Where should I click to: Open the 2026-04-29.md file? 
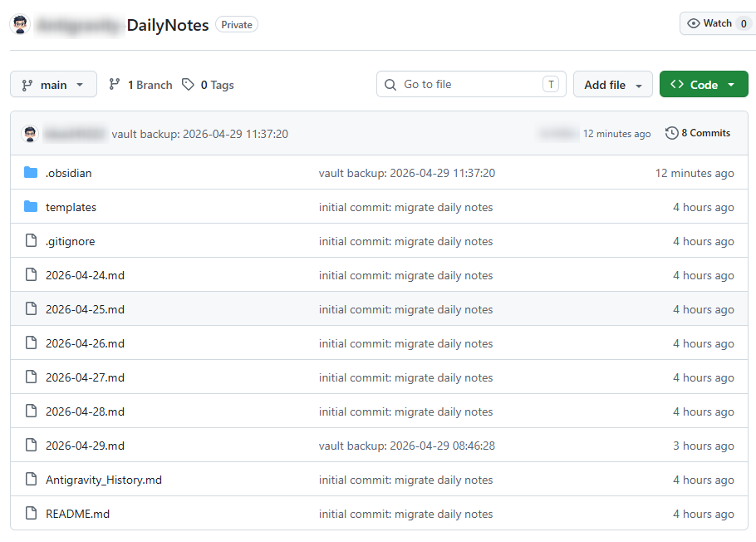pos(85,446)
